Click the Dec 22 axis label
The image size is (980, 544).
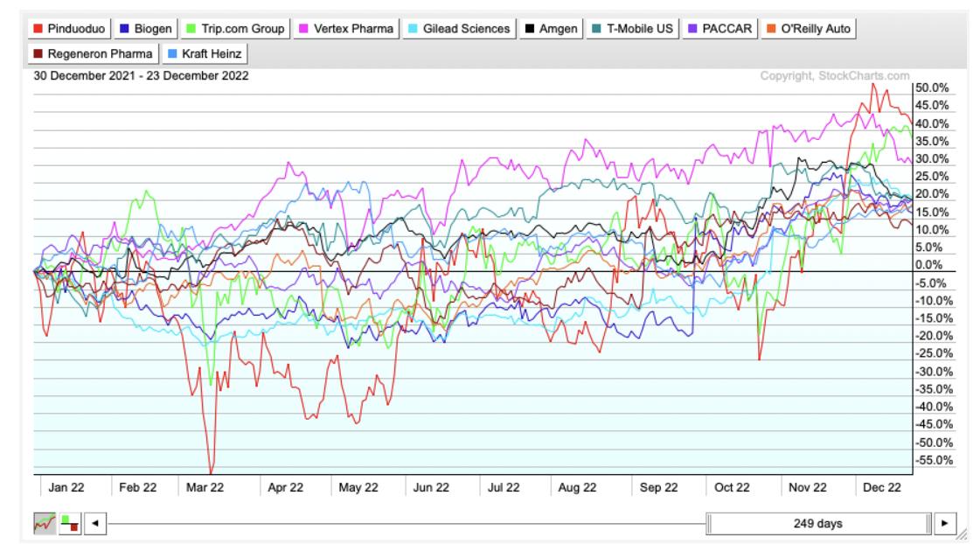click(x=882, y=488)
